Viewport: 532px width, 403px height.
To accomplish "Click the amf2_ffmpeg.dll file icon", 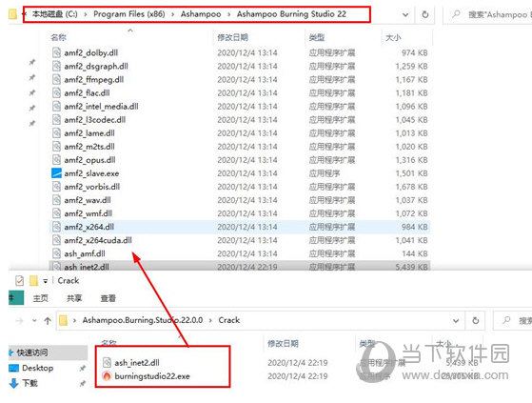I will pos(56,79).
